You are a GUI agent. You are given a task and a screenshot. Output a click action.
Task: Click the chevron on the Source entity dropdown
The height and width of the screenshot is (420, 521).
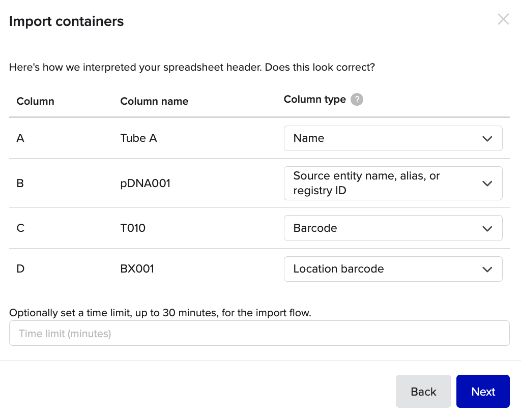(487, 183)
